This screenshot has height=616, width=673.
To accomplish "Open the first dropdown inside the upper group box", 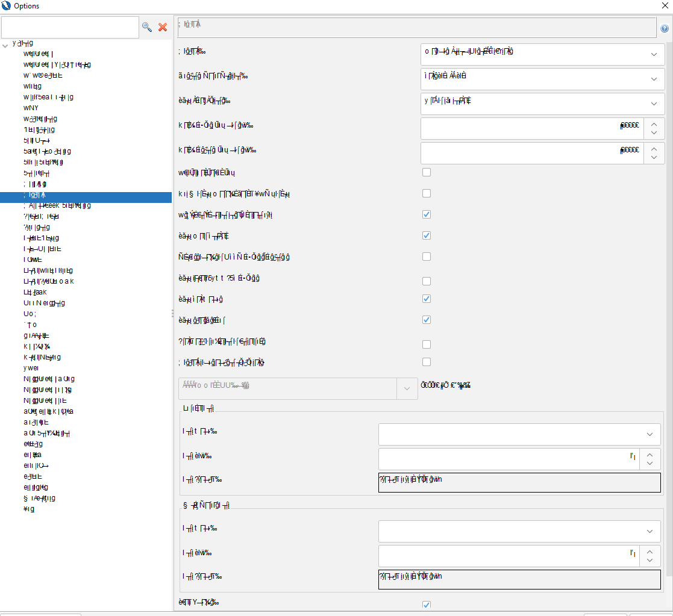I will 650,434.
